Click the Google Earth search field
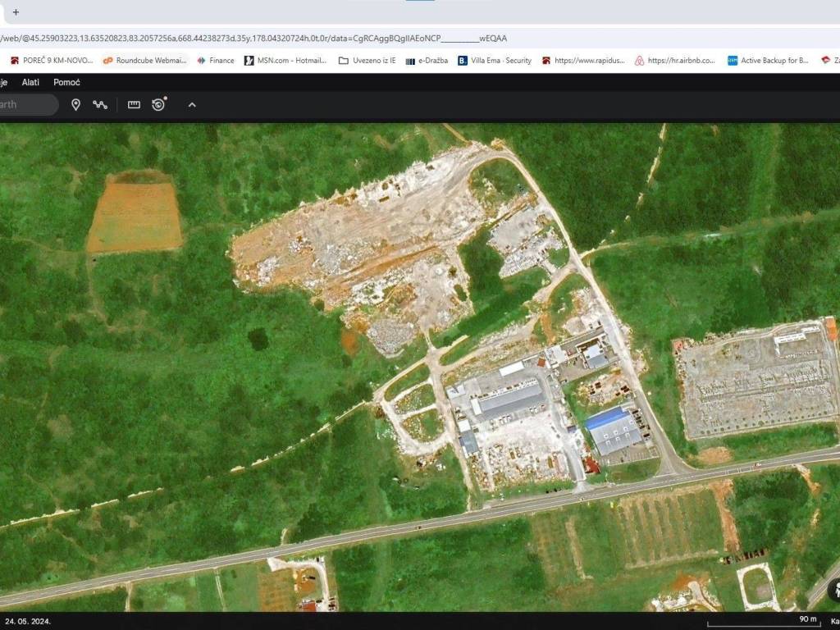Image resolution: width=840 pixels, height=630 pixels. coord(25,105)
